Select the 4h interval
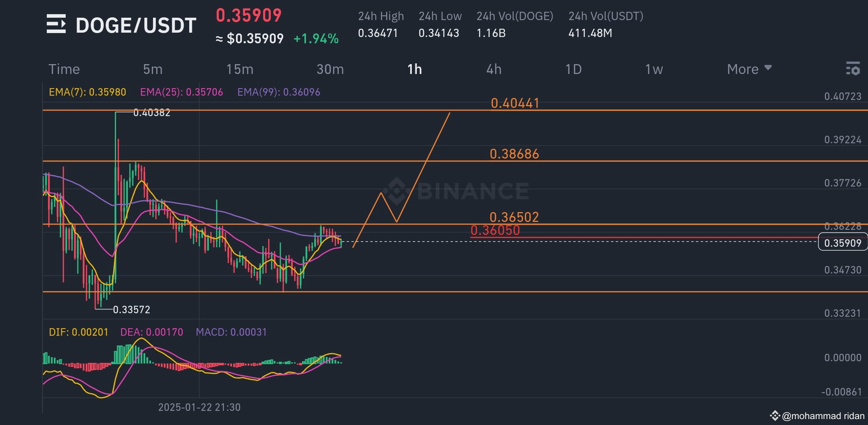 point(494,69)
